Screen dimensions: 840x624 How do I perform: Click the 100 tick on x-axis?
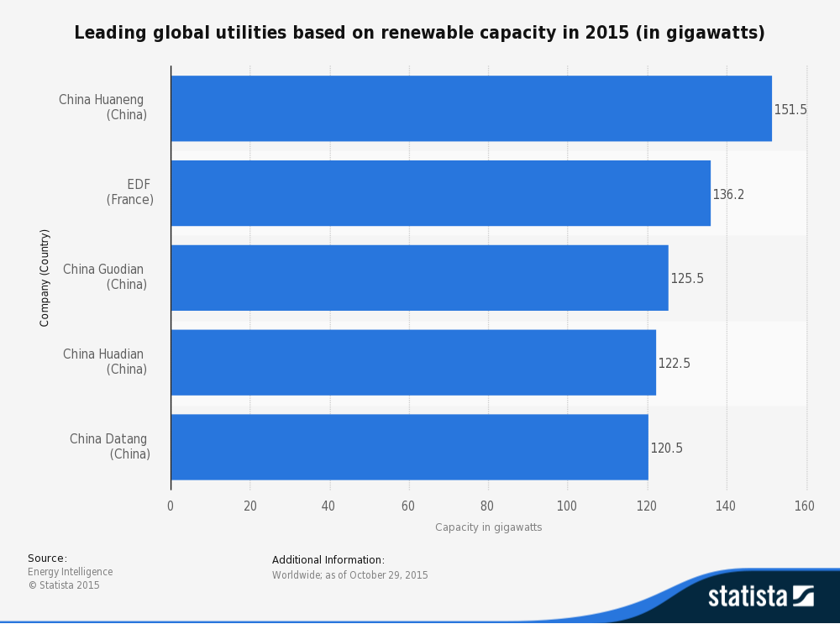click(x=567, y=506)
